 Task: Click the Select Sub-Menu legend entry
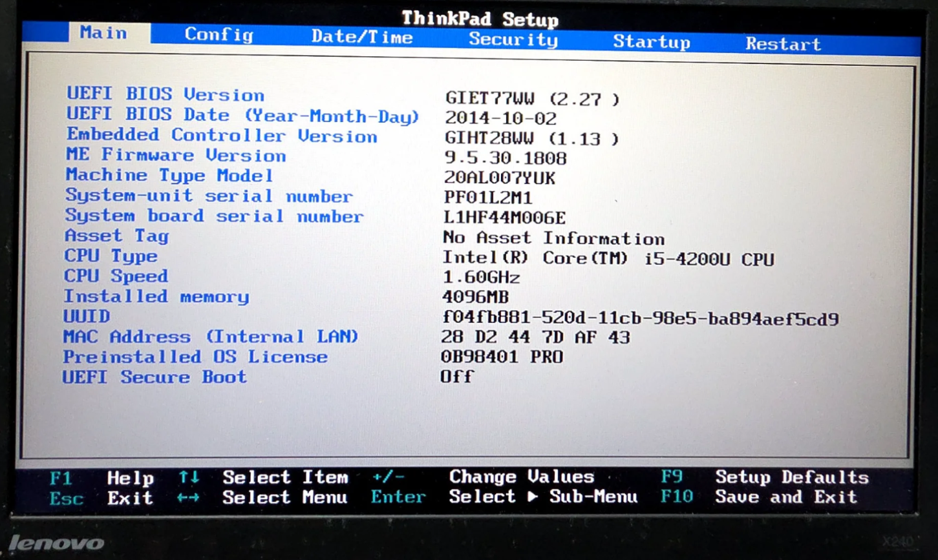[543, 497]
